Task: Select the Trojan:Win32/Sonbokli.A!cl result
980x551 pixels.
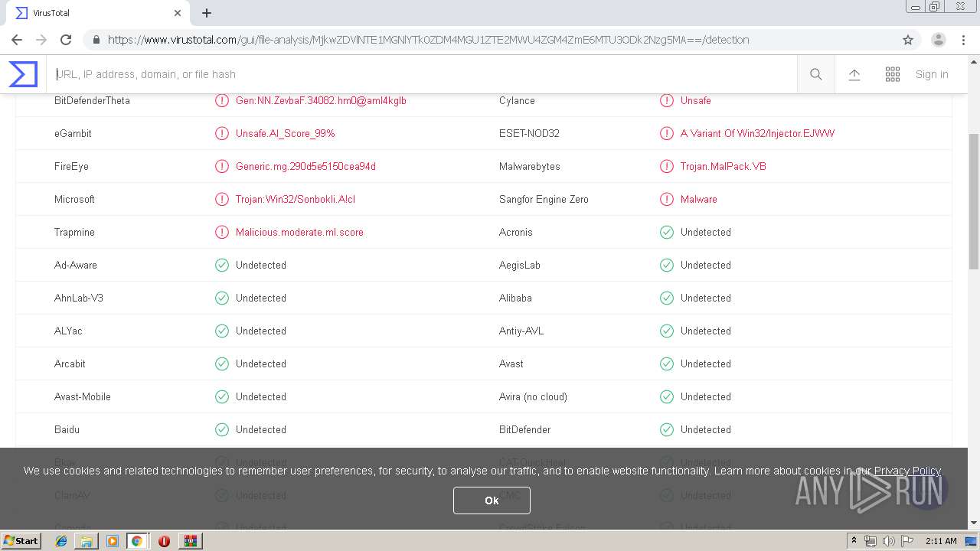Action: pos(296,199)
